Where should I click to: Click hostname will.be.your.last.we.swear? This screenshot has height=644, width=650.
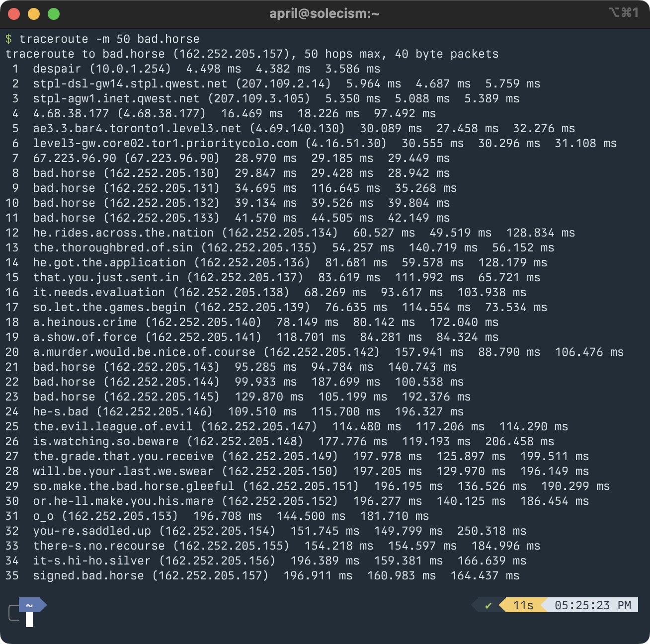(123, 471)
